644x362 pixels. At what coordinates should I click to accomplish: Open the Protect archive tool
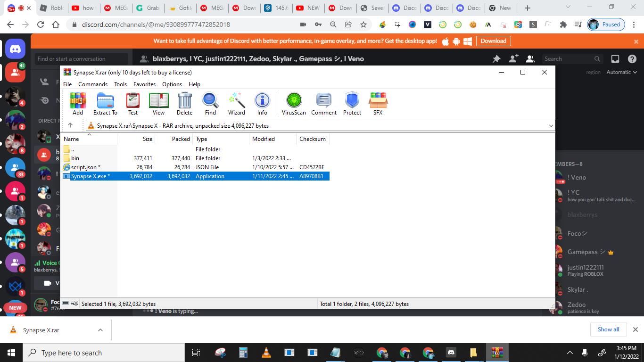coord(352,104)
